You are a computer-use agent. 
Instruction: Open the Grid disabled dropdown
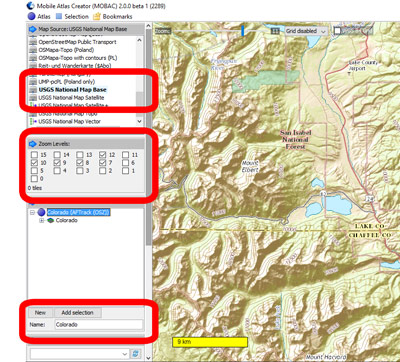[306, 31]
